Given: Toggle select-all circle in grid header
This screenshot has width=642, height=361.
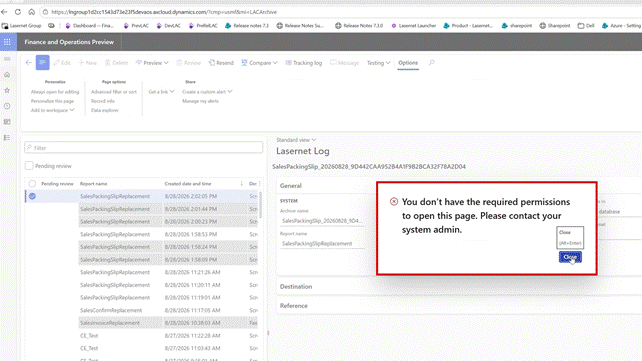Looking at the screenshot, I should pyautogui.click(x=32, y=184).
